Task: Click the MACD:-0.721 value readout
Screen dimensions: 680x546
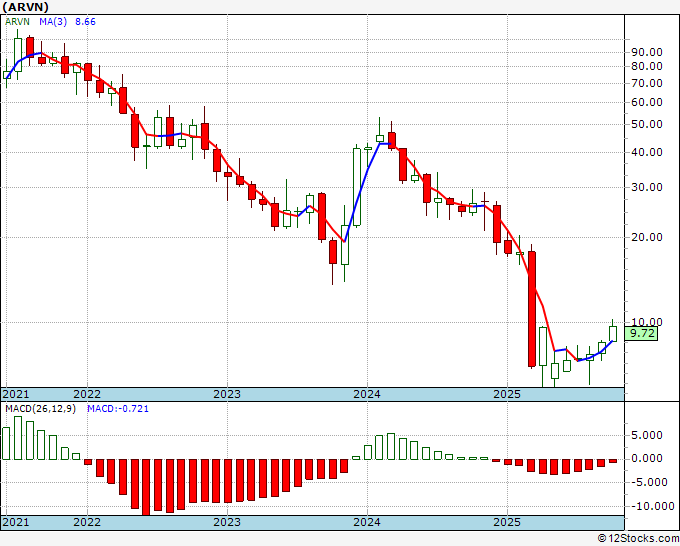Action: coord(118,409)
